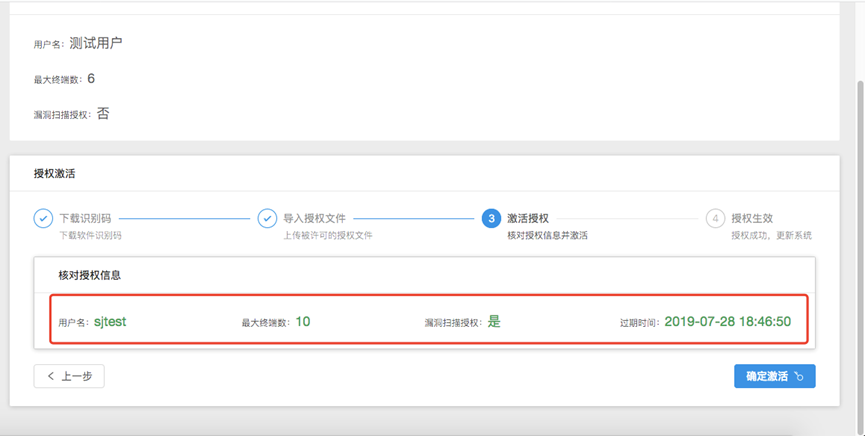Click the 上传被许可的授权文件 description
This screenshot has height=436, width=865.
point(328,236)
